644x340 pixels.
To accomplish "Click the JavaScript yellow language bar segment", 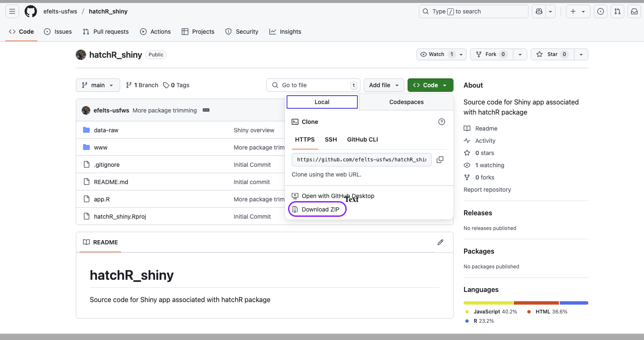I will tap(488, 303).
